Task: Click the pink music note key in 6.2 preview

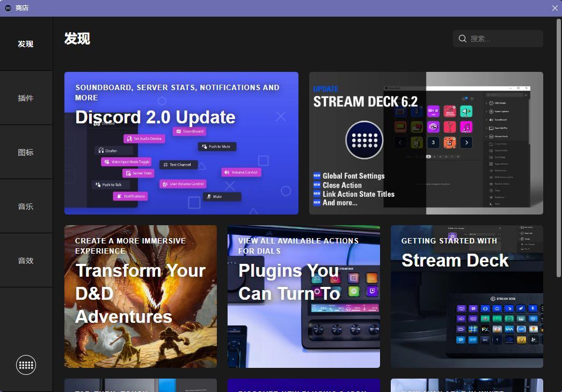Action: click(466, 127)
